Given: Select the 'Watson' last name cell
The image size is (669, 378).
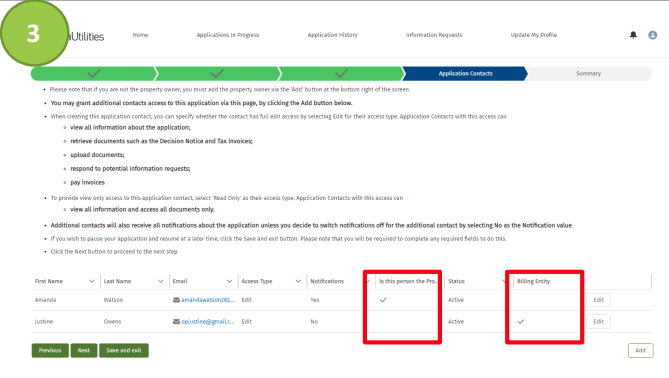Looking at the screenshot, I should point(113,300).
